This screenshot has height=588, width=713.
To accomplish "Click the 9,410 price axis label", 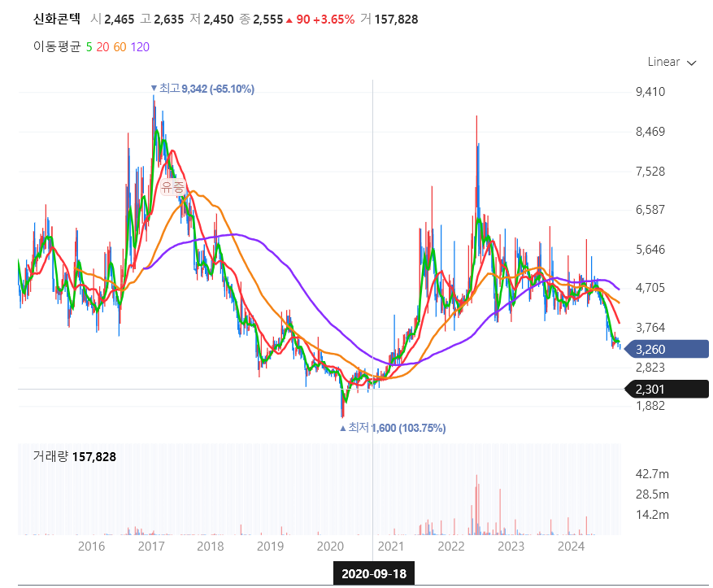I will click(650, 92).
